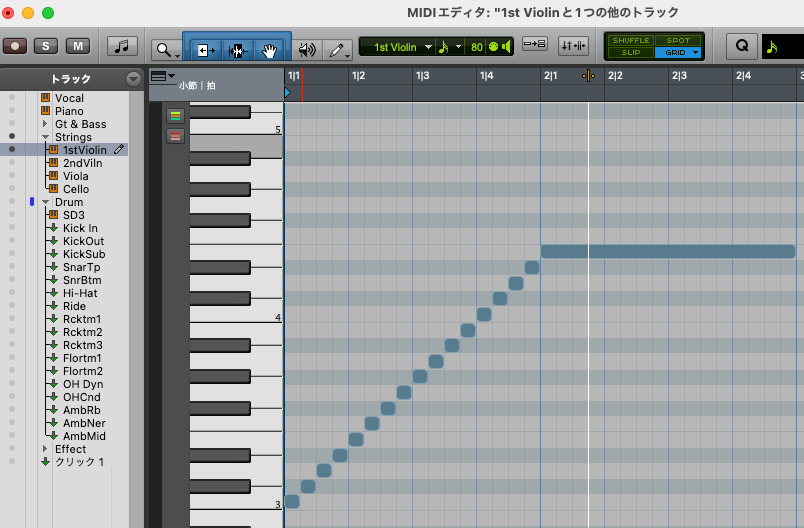The width and height of the screenshot is (804, 528).
Task: Select the SnarTp track
Action: [x=82, y=267]
